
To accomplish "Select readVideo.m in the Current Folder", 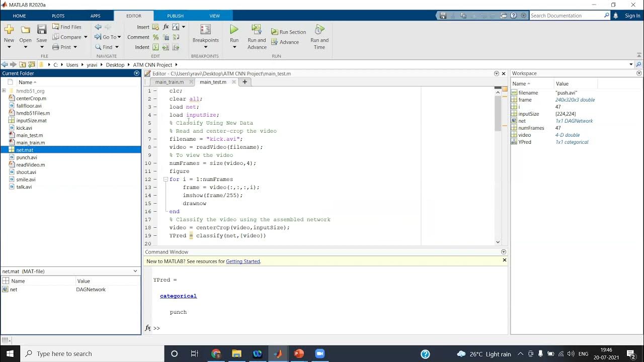I will [30, 164].
